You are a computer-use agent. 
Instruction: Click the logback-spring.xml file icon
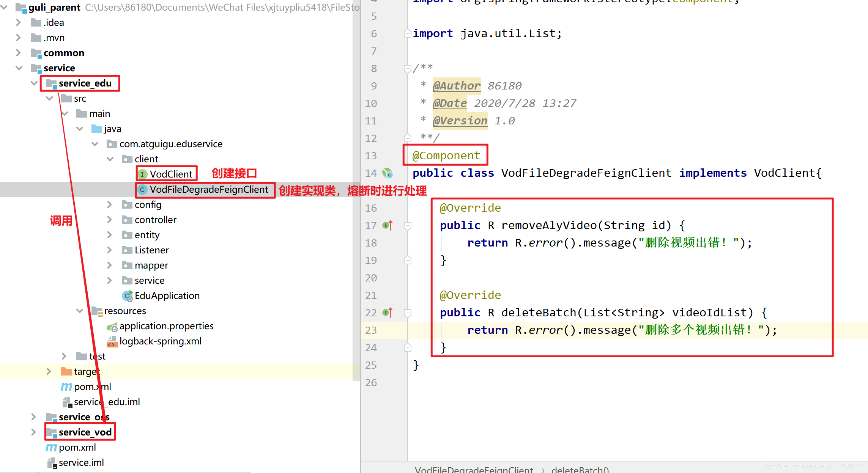tap(112, 341)
